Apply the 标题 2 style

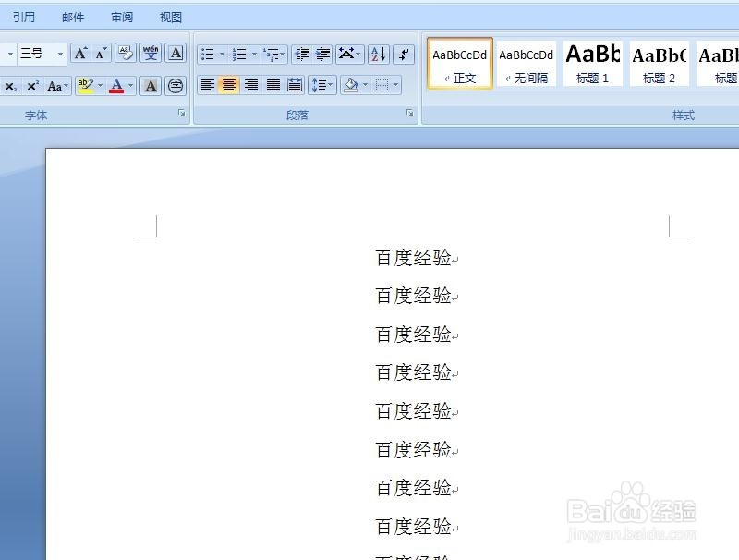click(x=660, y=63)
